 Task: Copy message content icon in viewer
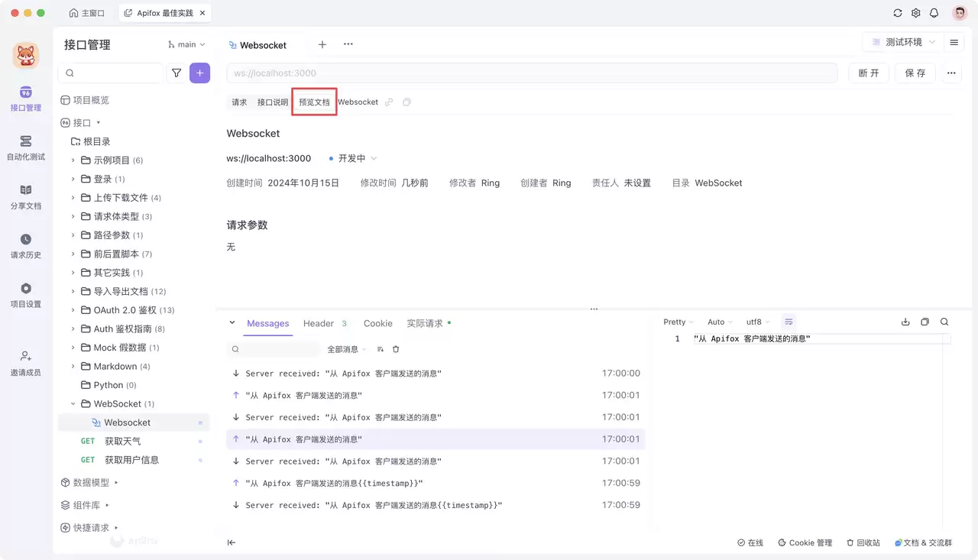coord(925,322)
